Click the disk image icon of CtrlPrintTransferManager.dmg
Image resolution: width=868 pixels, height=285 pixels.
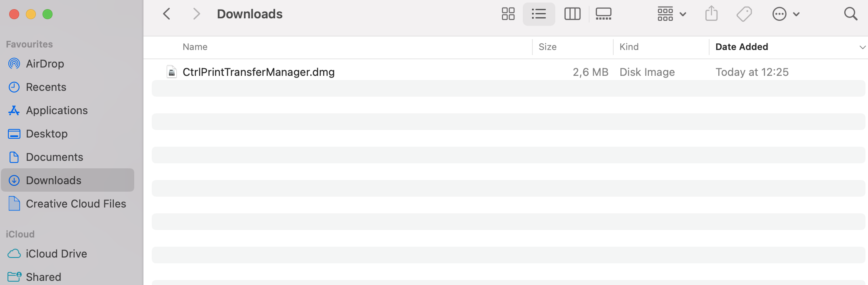coord(171,72)
